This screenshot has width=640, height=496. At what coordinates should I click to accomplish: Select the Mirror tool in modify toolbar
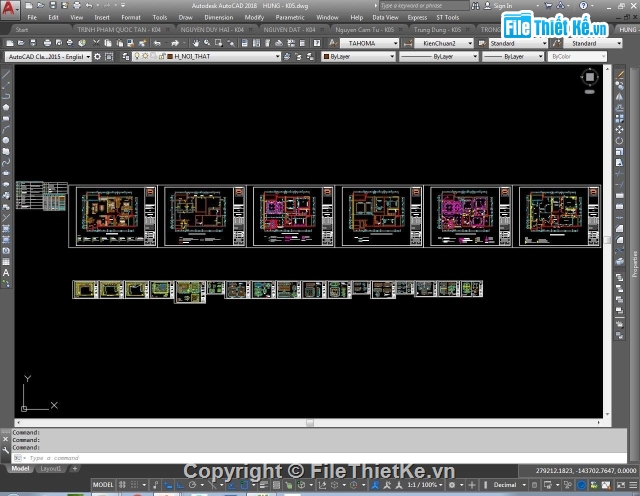pos(620,97)
